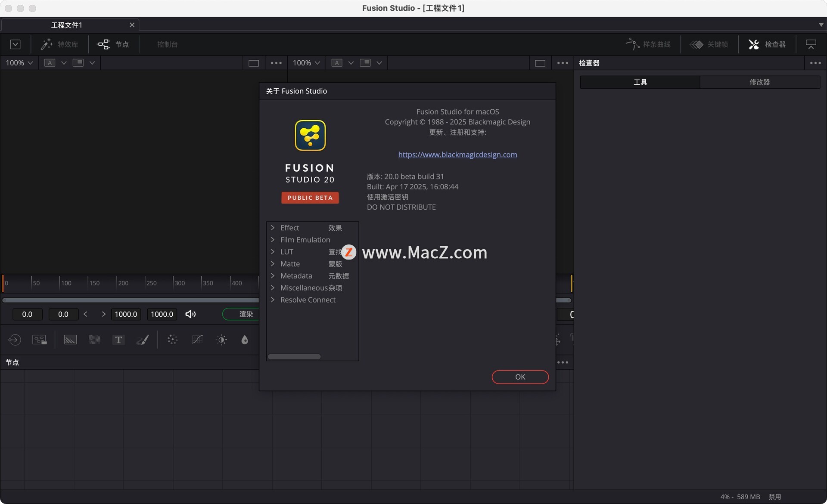Click horizontal scrollbar in About dialog list
Viewport: 827px width, 504px height.
click(x=294, y=356)
